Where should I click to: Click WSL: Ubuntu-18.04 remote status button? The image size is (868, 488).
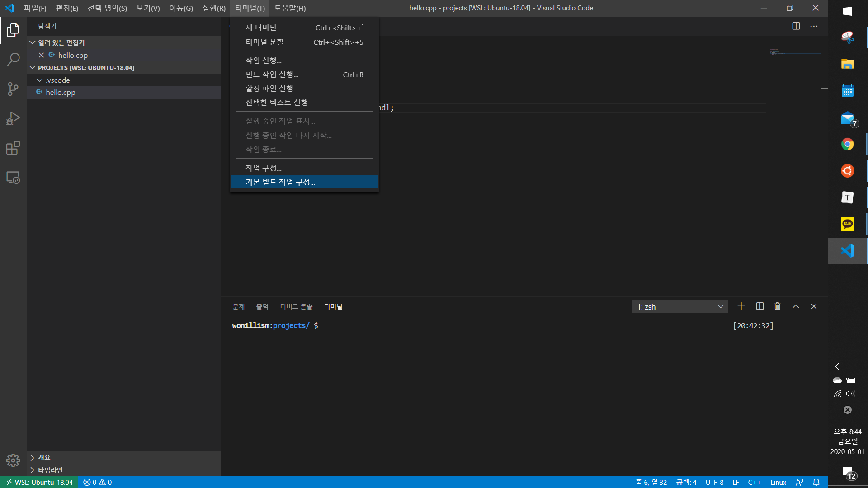[39, 482]
